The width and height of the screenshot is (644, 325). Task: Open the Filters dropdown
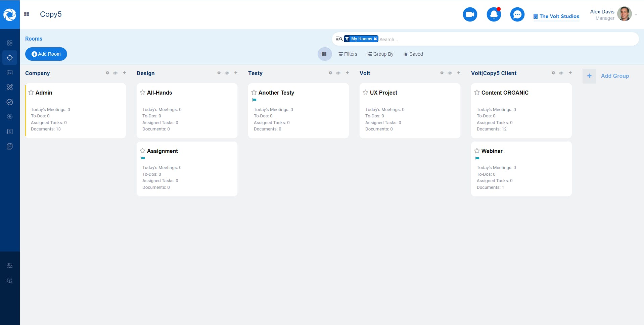tap(348, 54)
